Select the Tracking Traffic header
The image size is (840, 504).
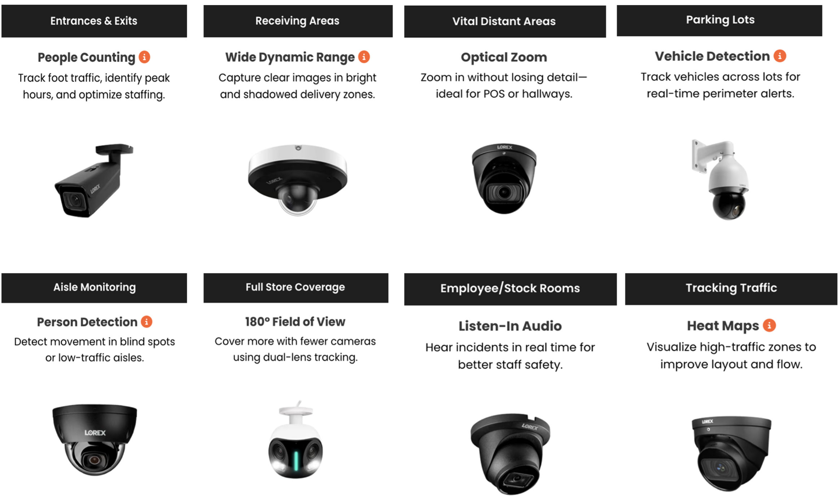731,288
